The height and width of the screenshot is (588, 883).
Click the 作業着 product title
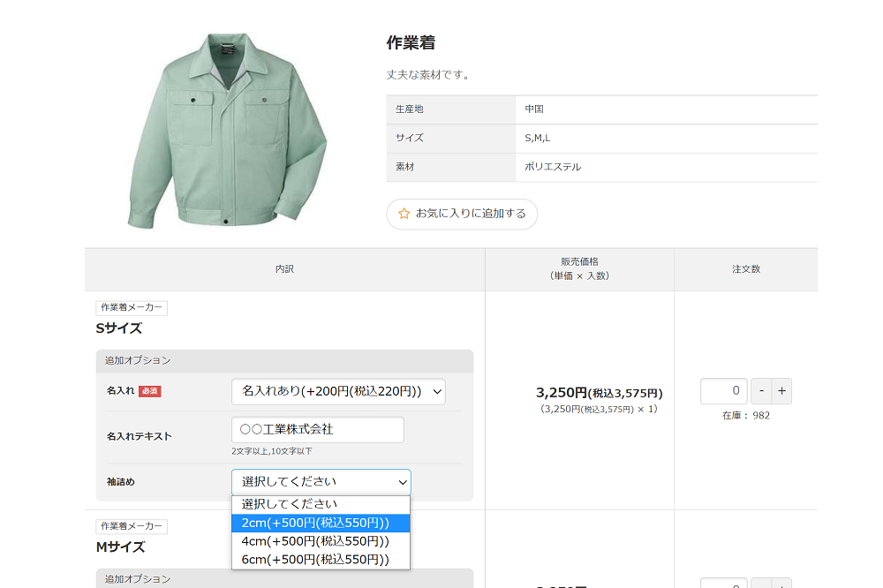(x=411, y=42)
